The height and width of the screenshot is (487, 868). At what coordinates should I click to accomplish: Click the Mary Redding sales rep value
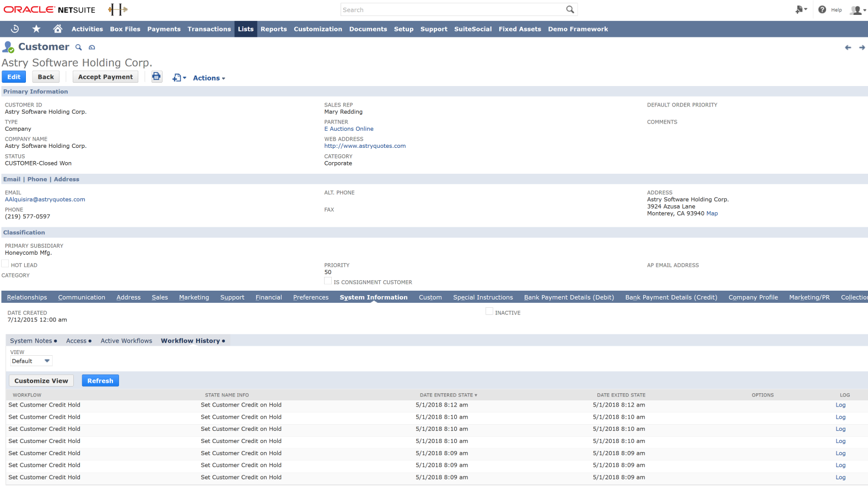pyautogui.click(x=343, y=112)
